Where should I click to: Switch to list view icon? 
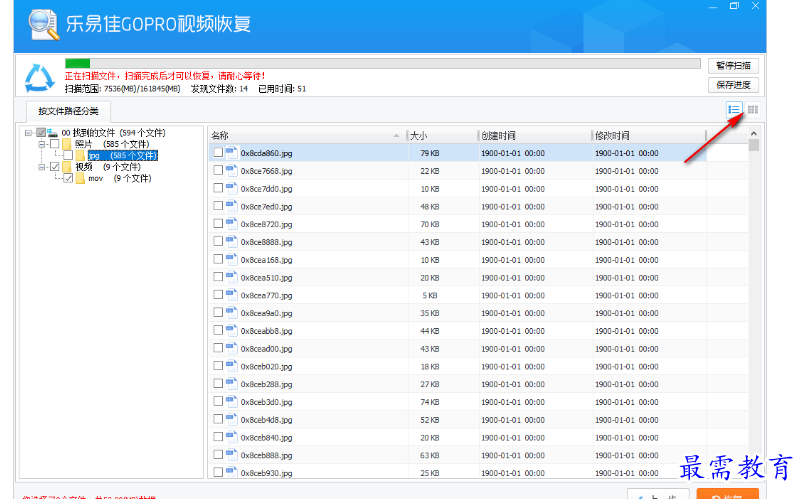(x=734, y=109)
